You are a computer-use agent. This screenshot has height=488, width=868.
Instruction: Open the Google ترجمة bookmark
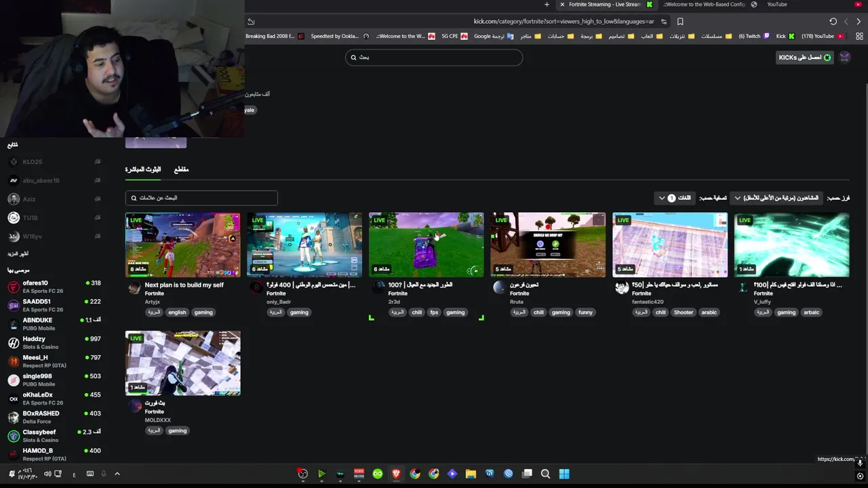click(x=494, y=37)
